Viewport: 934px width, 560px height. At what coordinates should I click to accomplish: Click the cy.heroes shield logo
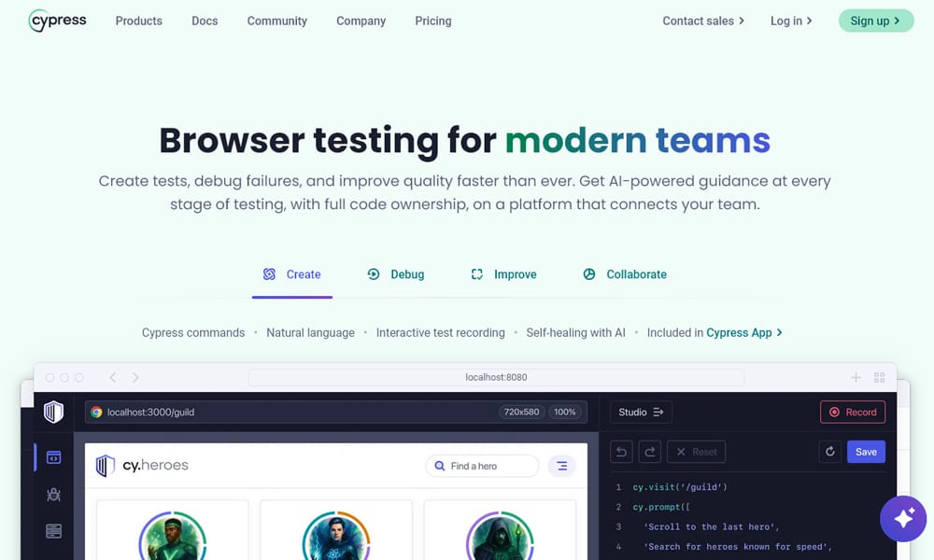tap(106, 466)
